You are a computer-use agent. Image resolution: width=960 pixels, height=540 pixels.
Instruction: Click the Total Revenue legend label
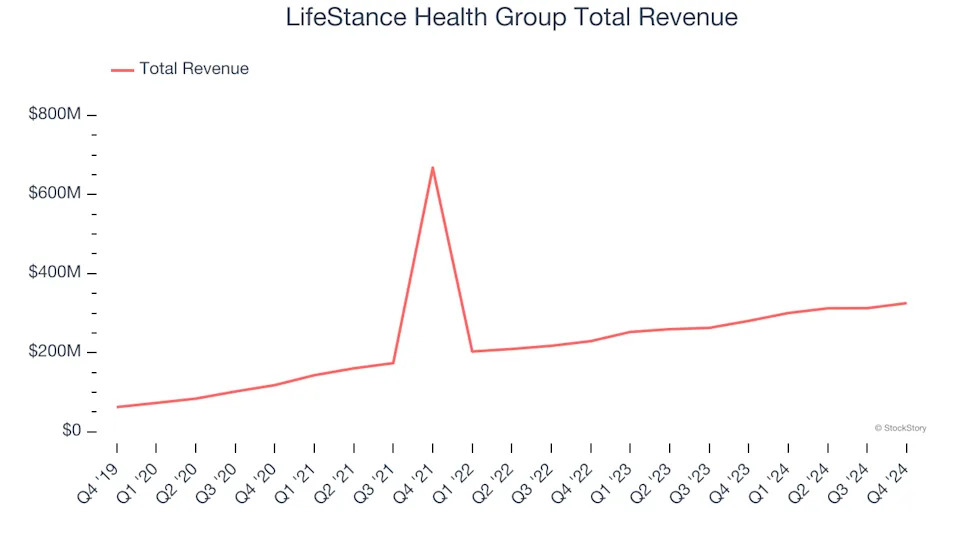(194, 69)
